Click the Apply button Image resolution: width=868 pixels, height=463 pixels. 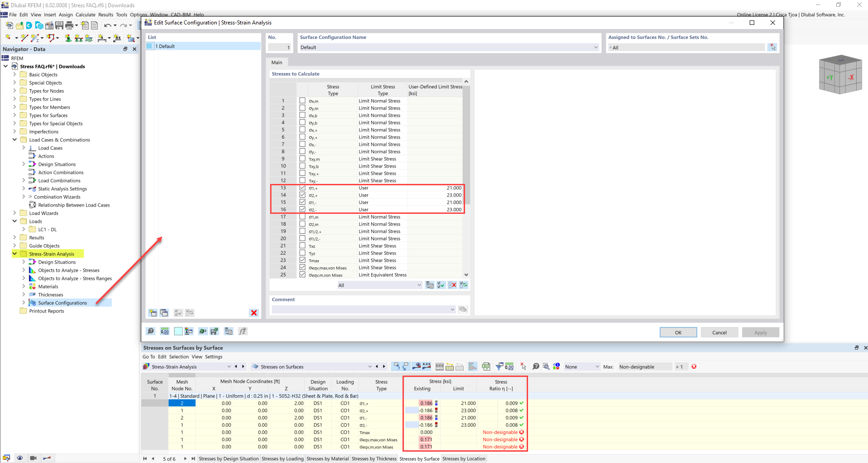pos(760,332)
